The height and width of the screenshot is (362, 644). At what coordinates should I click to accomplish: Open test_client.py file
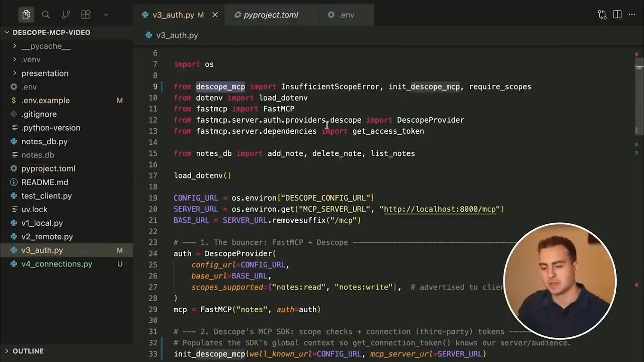pos(66,196)
